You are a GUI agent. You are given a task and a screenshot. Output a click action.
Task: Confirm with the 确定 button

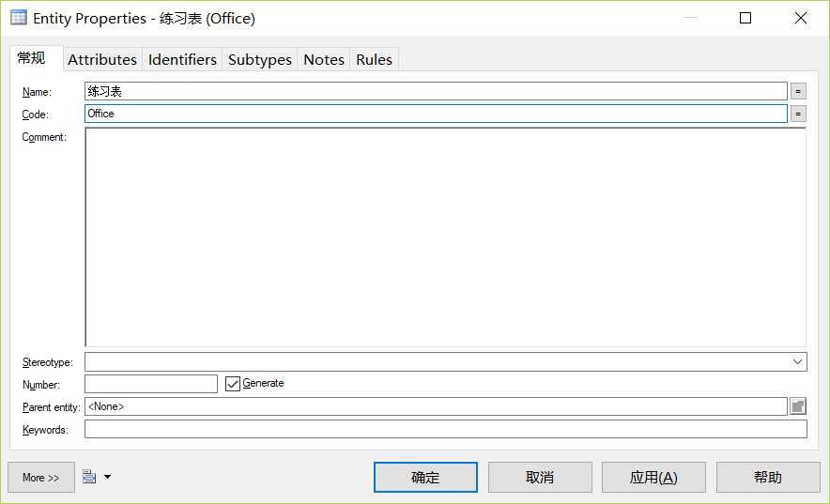tap(425, 477)
